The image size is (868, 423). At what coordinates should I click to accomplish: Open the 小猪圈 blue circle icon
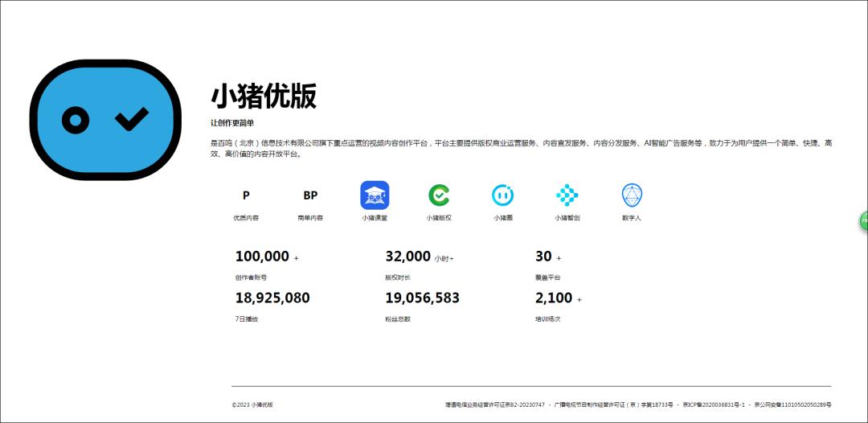point(503,195)
